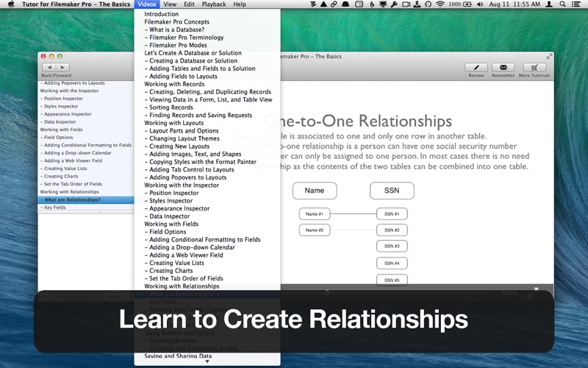Click the user account icon in menu bar
Viewport: 588px width, 368px height.
tap(549, 4)
